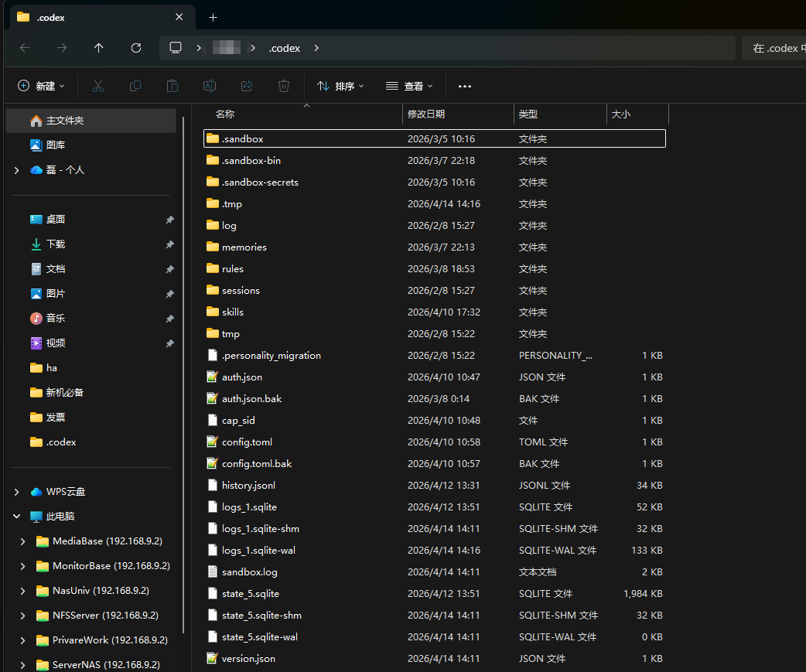
Task: Sort by the 修改日期 column header
Action: [x=458, y=114]
